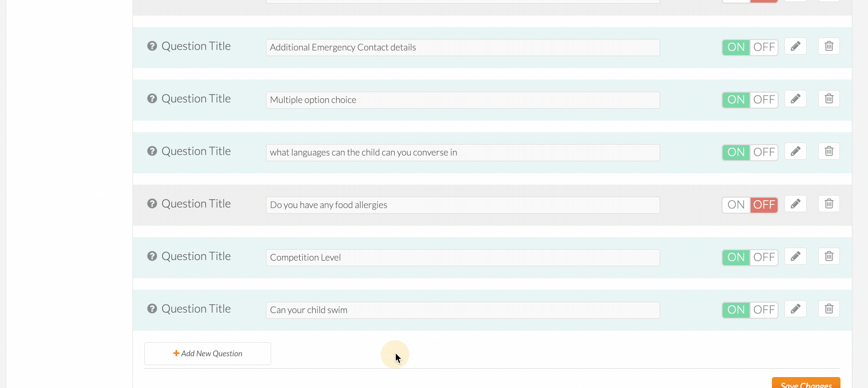
Task: Open help icon beside Competition Level title
Action: coord(152,256)
